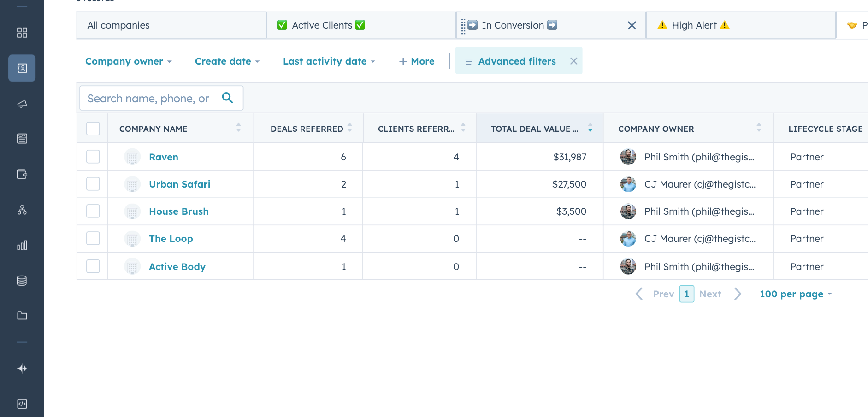Switch to the Active Clients view tab

point(321,25)
